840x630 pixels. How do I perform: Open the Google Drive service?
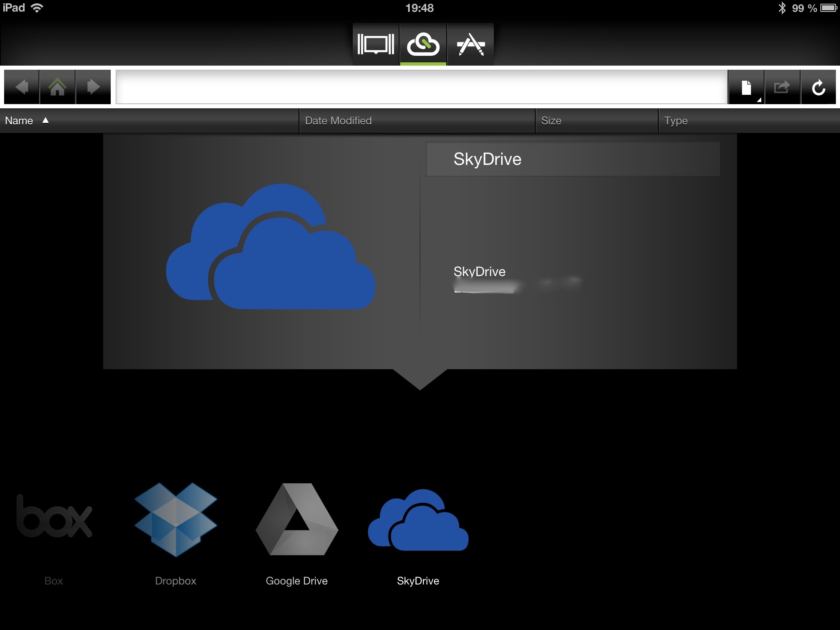(297, 533)
